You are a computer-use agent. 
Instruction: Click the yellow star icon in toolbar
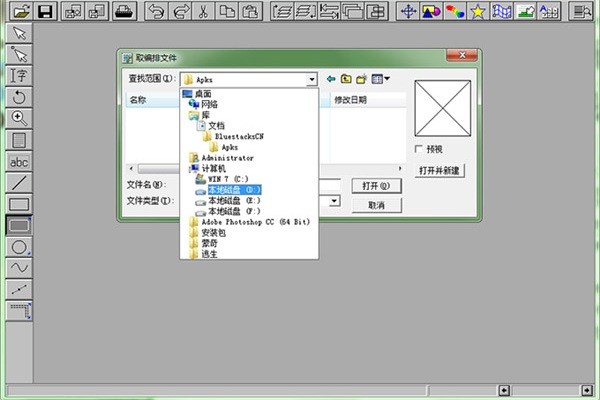479,12
